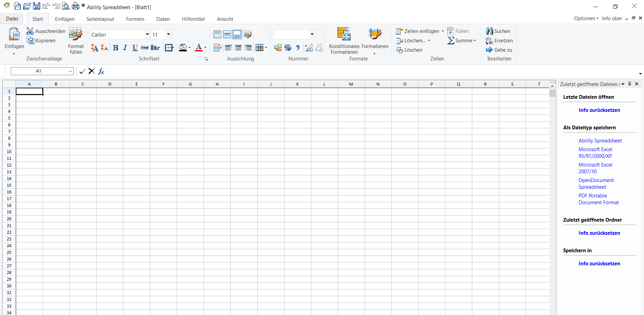644x315 pixels.
Task: Click the fx insert function icon
Action: 101,71
